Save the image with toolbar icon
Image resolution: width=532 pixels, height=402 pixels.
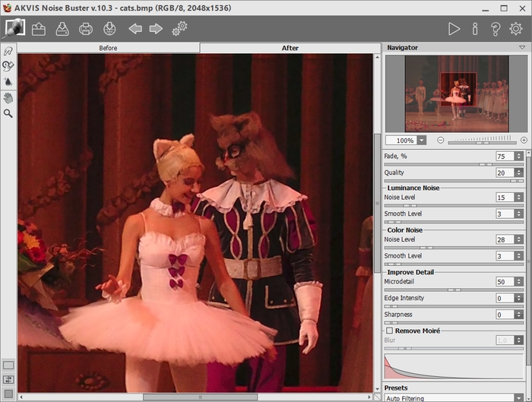[x=62, y=29]
